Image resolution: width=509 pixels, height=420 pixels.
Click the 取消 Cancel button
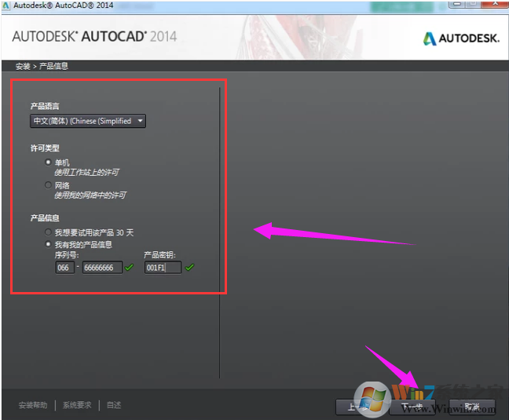(472, 407)
